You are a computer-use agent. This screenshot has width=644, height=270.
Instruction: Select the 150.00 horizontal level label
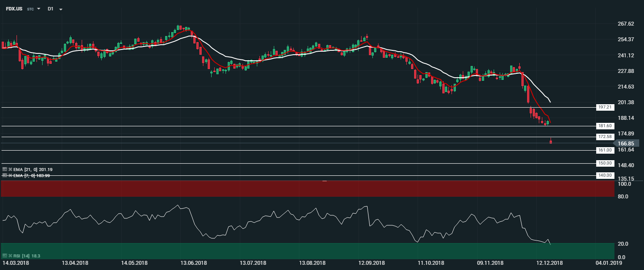[x=605, y=163]
